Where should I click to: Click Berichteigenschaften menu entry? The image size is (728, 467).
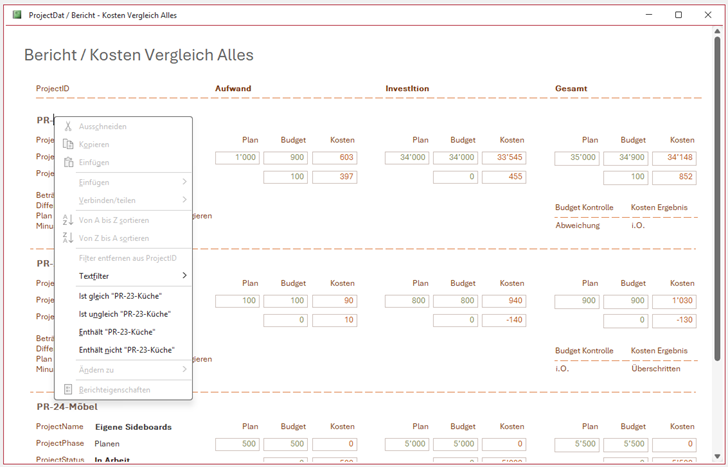coord(124,390)
